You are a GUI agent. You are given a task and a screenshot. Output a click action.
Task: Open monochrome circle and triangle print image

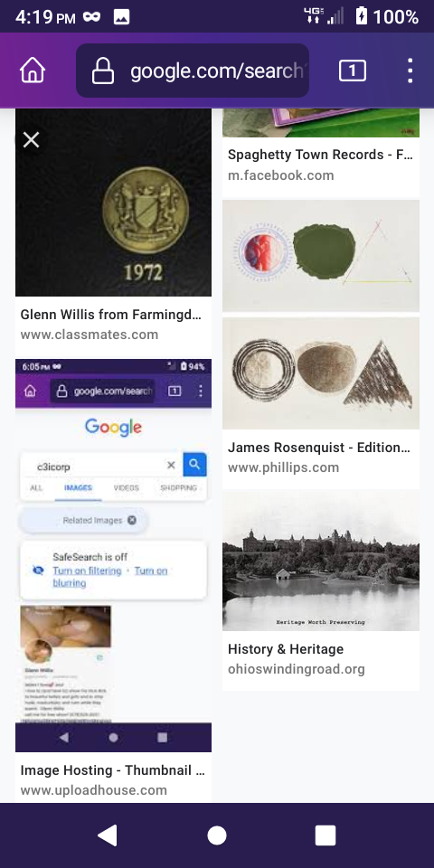coord(321,373)
